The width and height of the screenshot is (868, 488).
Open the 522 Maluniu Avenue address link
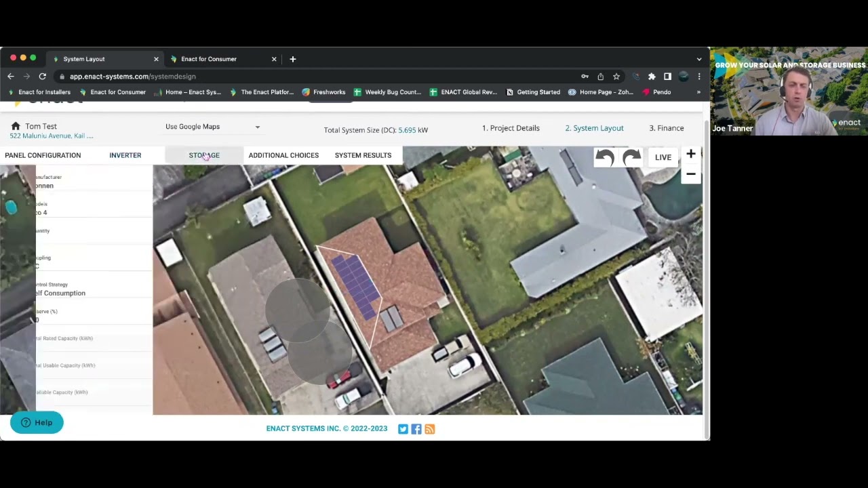tap(52, 136)
